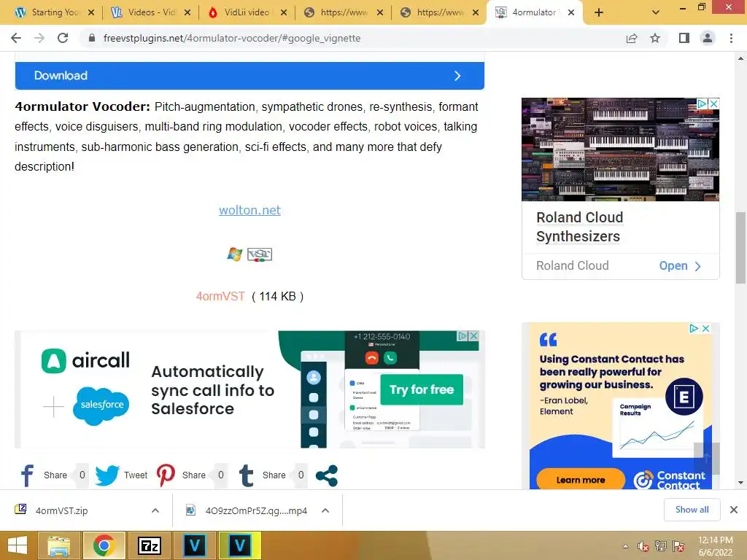
Task: Open File Explorer from the taskbar
Action: tap(58, 545)
